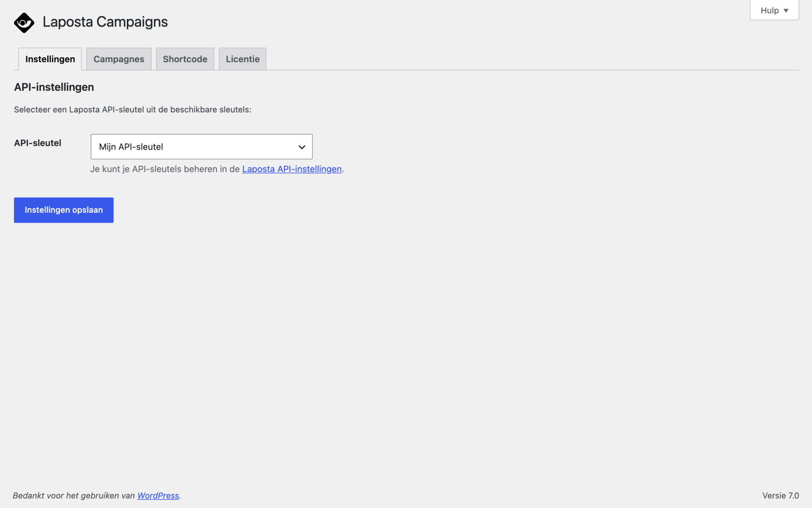The width and height of the screenshot is (812, 508).
Task: Click the Laposta logo icon
Action: coord(24,23)
